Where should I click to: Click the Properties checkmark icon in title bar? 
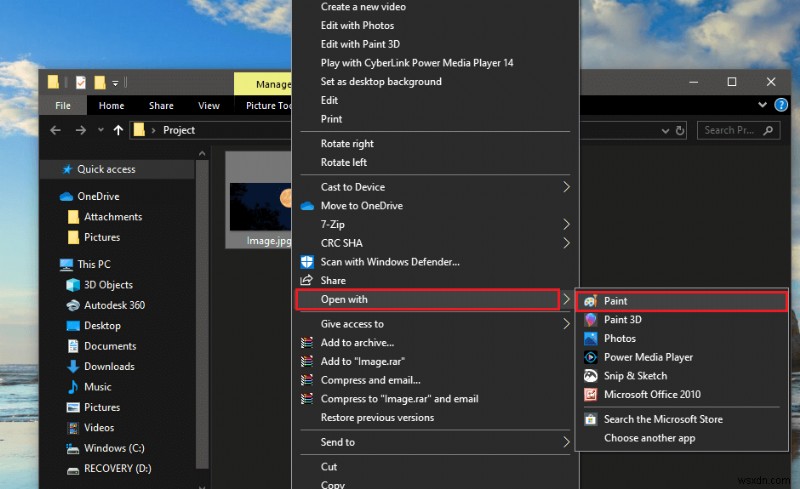click(81, 82)
